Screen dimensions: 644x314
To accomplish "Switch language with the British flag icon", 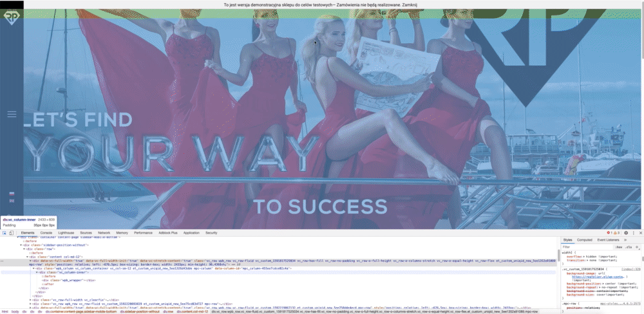I will click(12, 201).
